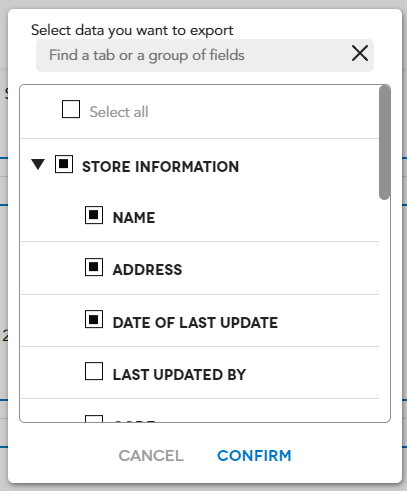This screenshot has height=491, width=407.
Task: Enable the LAST UPDATED BY checkbox
Action: (x=94, y=371)
